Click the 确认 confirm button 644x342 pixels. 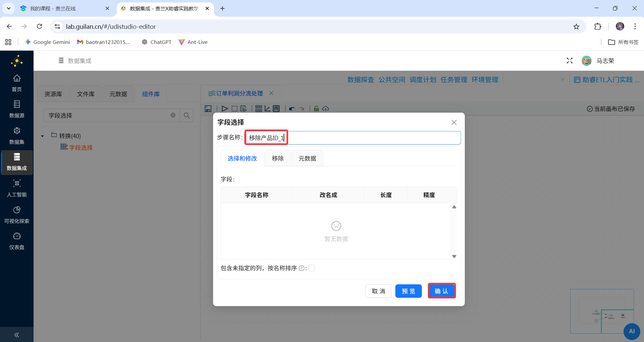tap(441, 291)
